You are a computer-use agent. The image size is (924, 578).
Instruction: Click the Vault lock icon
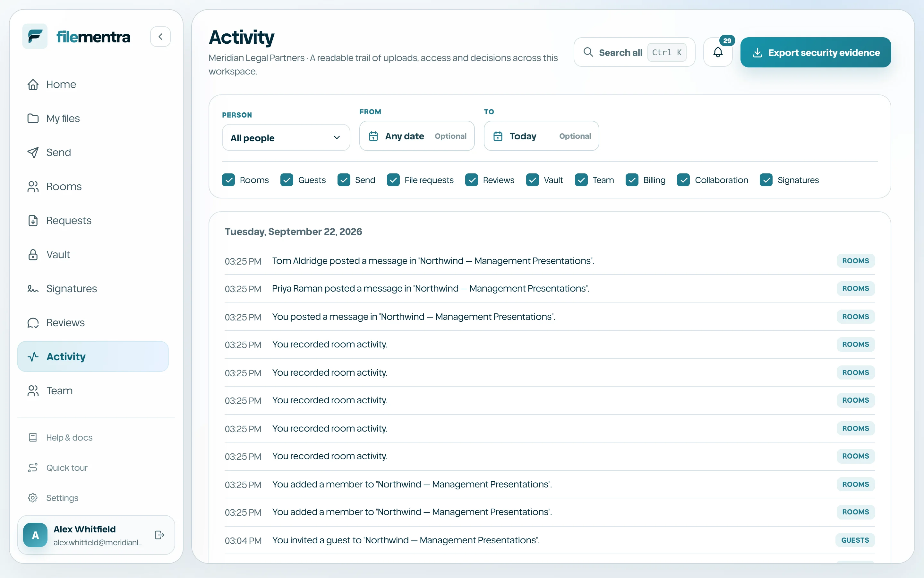pyautogui.click(x=33, y=255)
